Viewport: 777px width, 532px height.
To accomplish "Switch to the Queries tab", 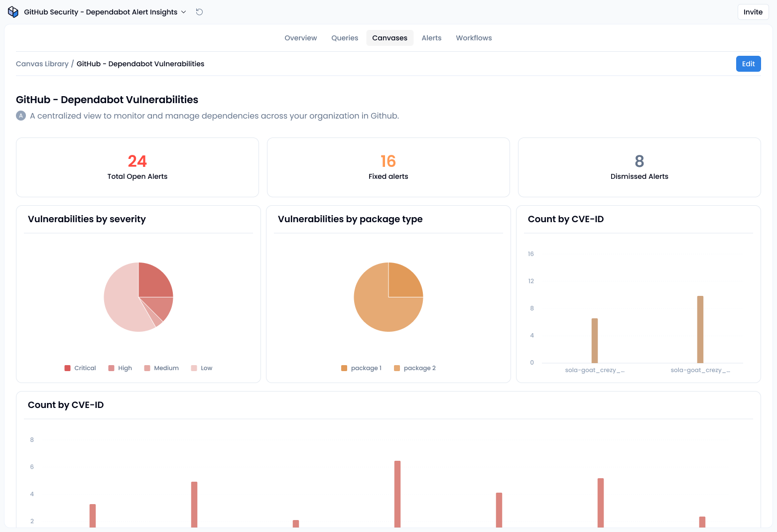I will pos(345,38).
